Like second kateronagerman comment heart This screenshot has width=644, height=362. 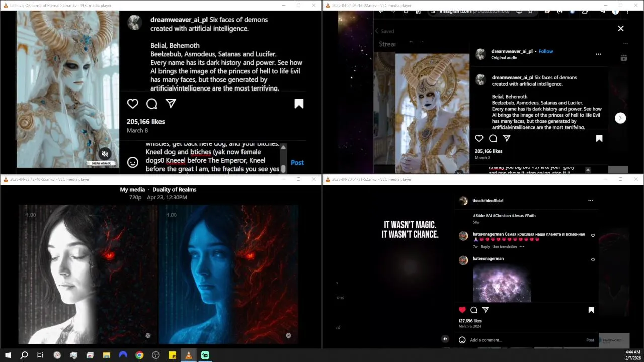tap(593, 260)
